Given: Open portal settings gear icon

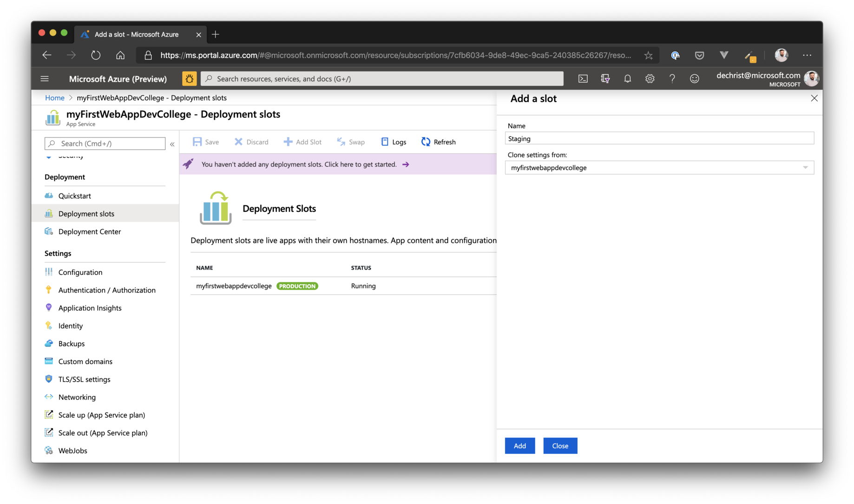Looking at the screenshot, I should pos(650,79).
